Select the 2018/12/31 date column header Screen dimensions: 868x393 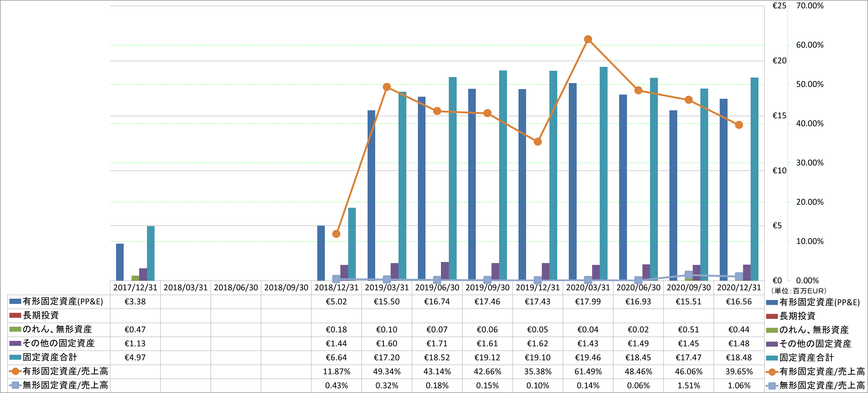pos(336,287)
